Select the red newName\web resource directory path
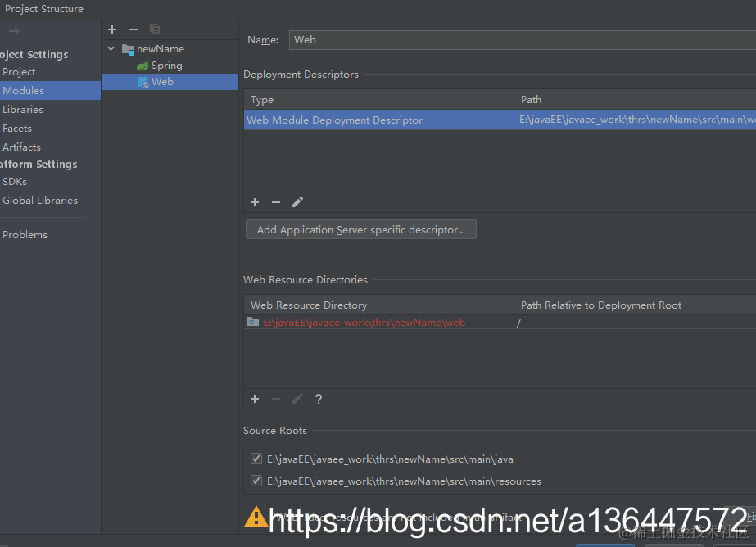Screen dimensions: 756x547 click(364, 323)
